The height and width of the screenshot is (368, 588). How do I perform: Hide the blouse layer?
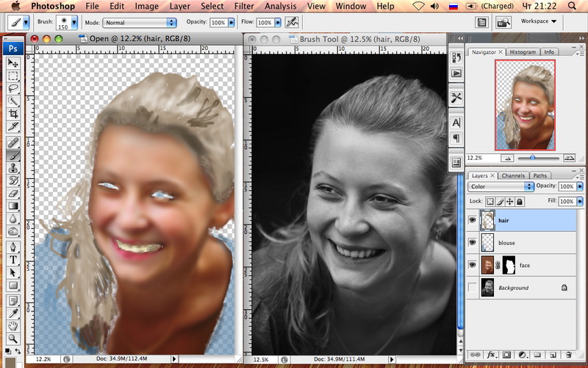tap(471, 242)
